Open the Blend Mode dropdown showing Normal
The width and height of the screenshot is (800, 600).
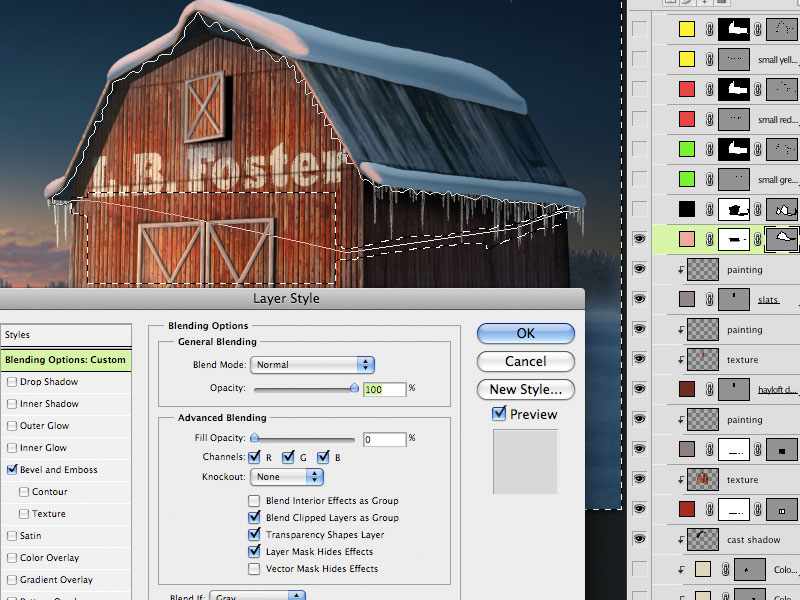[312, 364]
